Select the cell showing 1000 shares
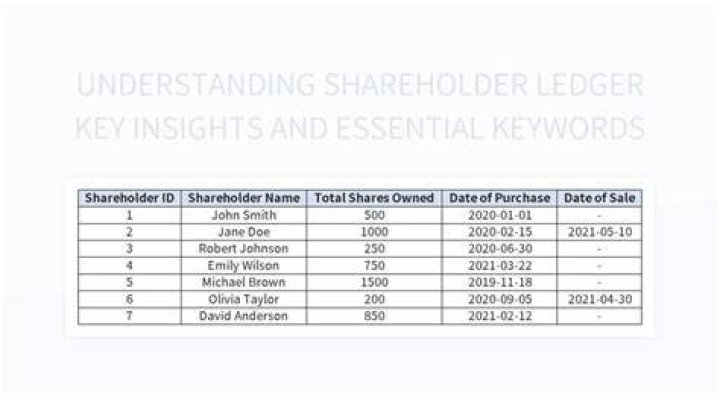The width and height of the screenshot is (720, 396). point(374,232)
